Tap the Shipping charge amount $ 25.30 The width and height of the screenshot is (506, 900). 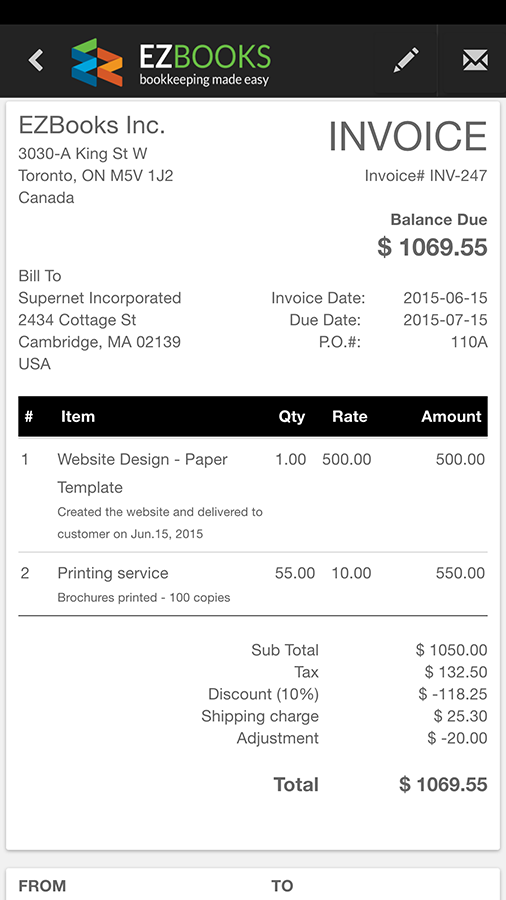click(x=461, y=716)
